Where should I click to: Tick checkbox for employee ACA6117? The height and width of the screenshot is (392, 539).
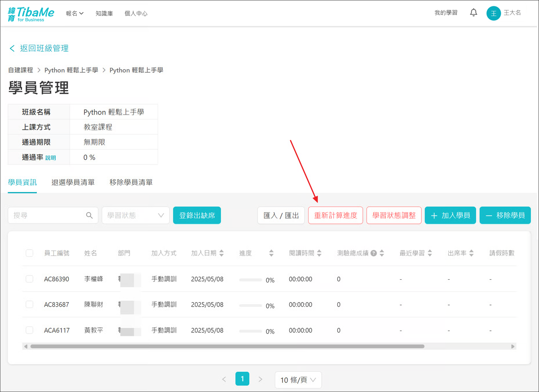pos(30,330)
